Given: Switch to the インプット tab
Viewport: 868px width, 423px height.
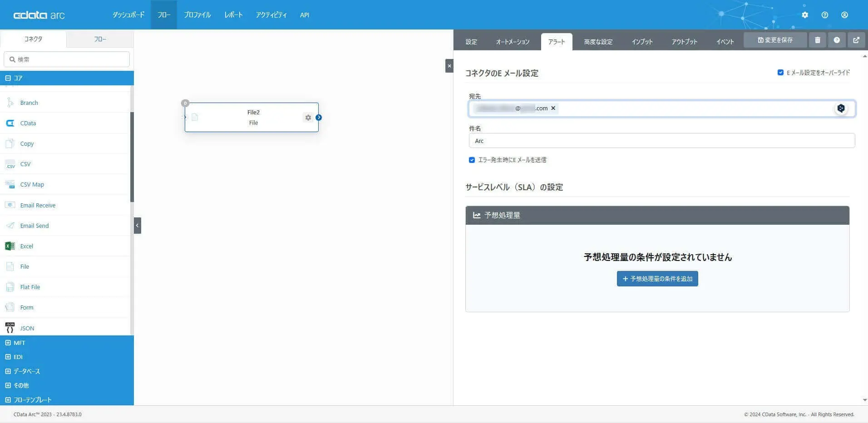Looking at the screenshot, I should click(642, 42).
